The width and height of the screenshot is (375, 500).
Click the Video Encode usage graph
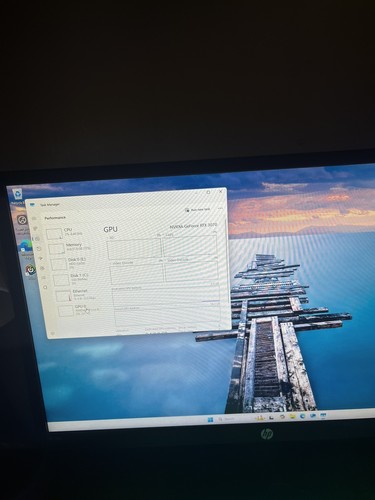pos(137,274)
